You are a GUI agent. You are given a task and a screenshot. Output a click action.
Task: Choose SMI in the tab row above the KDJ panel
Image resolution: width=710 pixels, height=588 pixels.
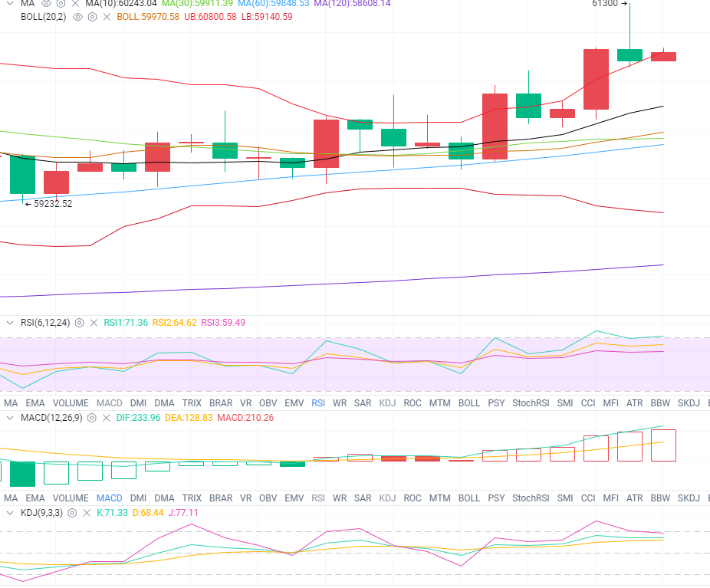point(565,498)
